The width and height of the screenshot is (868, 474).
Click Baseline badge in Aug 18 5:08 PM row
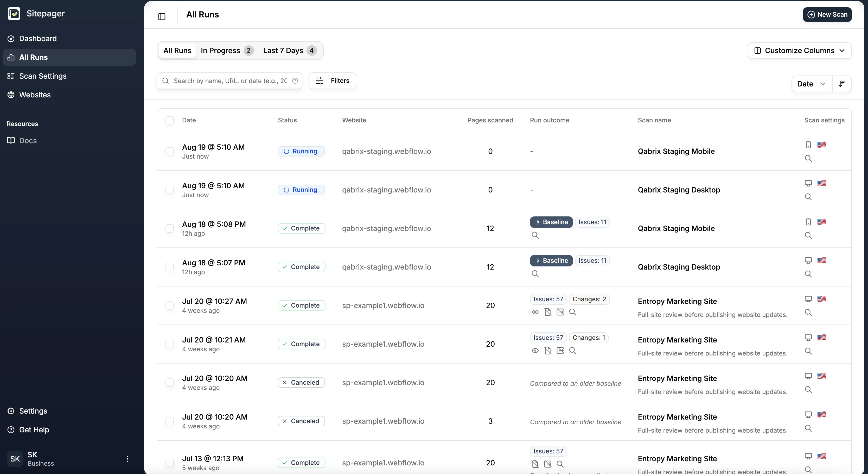[x=551, y=222]
